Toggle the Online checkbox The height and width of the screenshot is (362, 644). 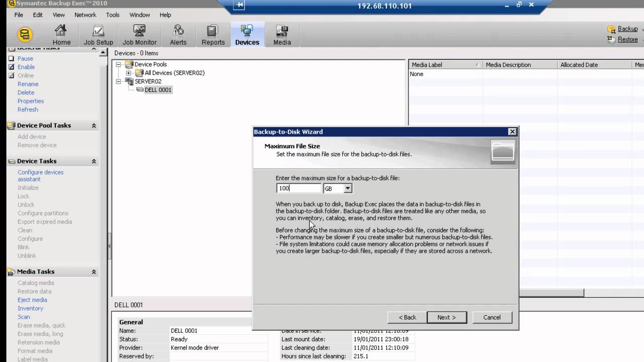[x=11, y=76]
